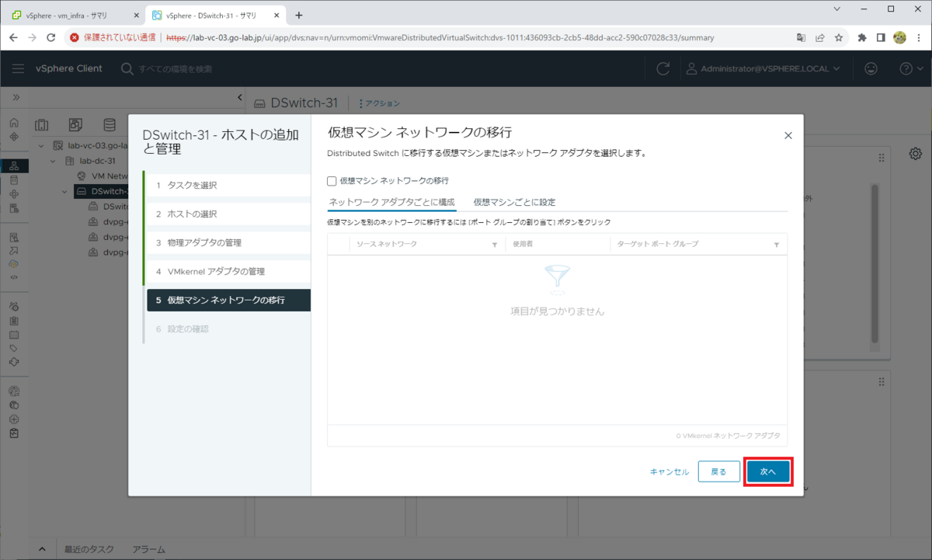Collapse the lab-dc-31 datacenter tree node

[54, 161]
